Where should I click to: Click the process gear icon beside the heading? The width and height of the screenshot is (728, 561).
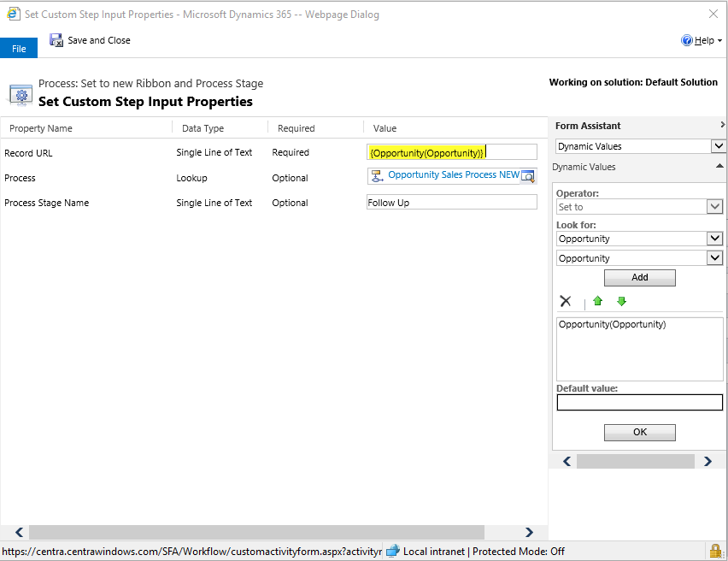click(x=21, y=94)
